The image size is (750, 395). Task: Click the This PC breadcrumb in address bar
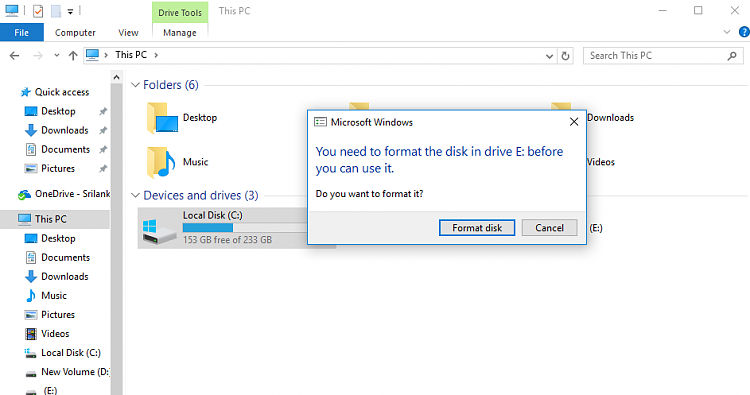(x=131, y=55)
